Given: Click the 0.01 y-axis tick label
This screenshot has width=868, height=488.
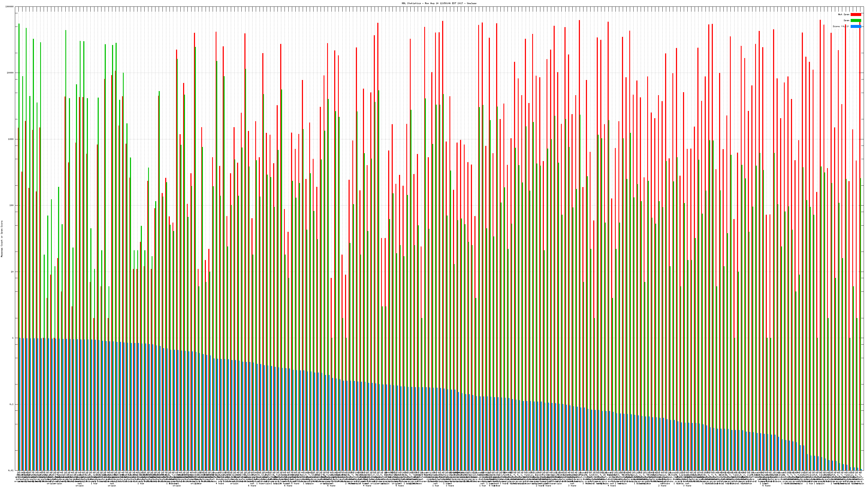Looking at the screenshot, I should coord(11,470).
